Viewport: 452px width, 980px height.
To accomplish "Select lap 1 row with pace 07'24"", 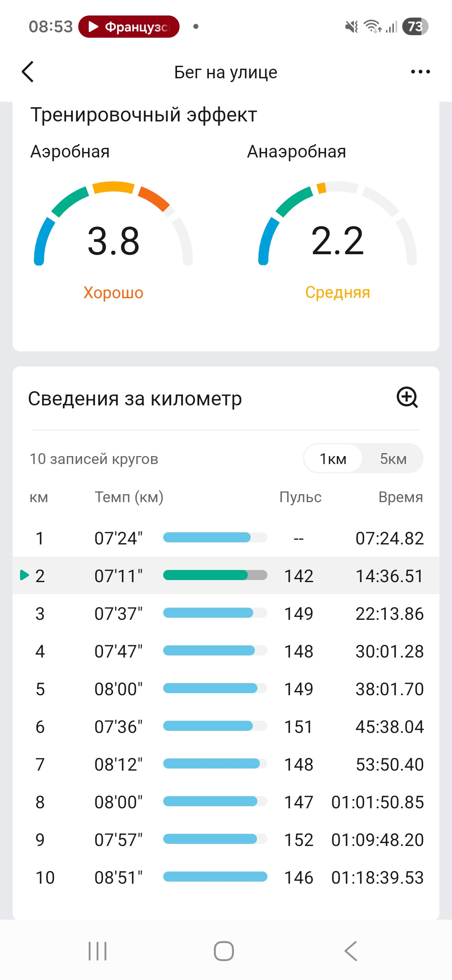I will coord(226,538).
